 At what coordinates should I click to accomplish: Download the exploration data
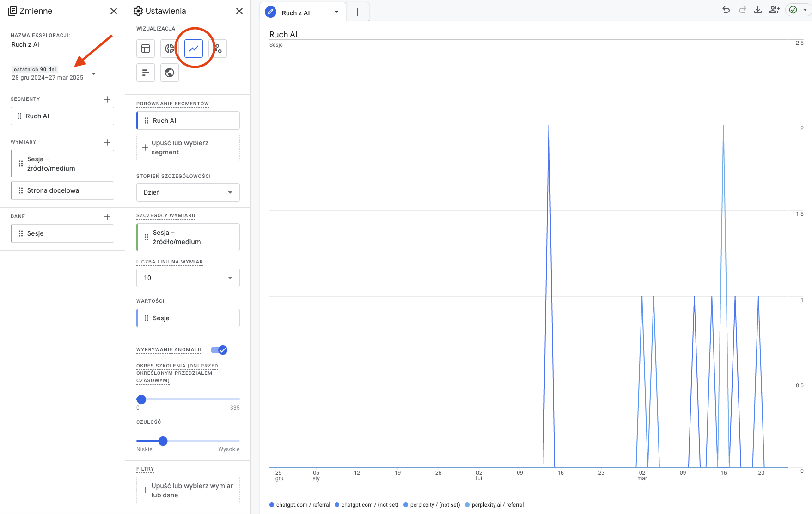click(758, 10)
